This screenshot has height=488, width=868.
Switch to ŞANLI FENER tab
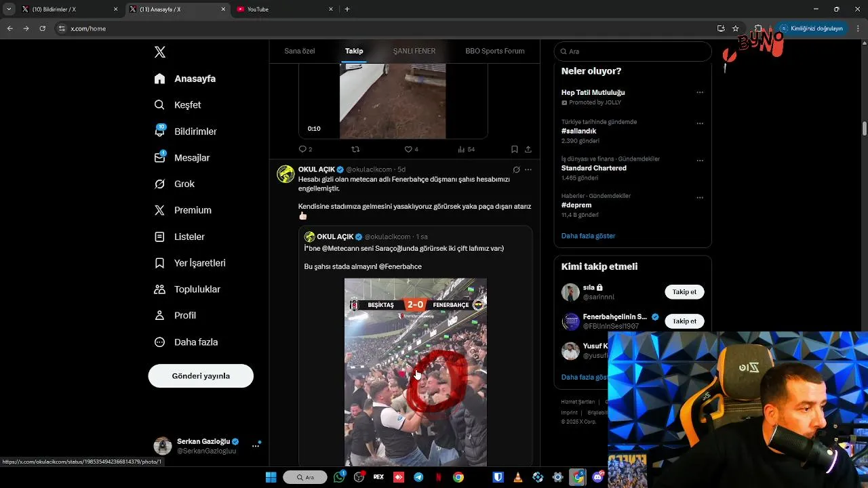[x=414, y=51]
